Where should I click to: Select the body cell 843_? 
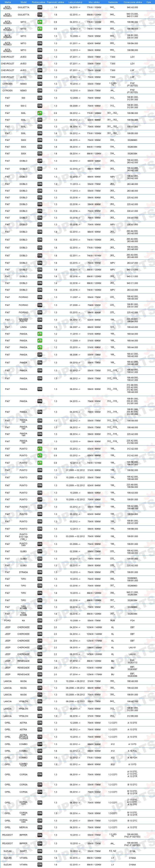coord(113,701)
